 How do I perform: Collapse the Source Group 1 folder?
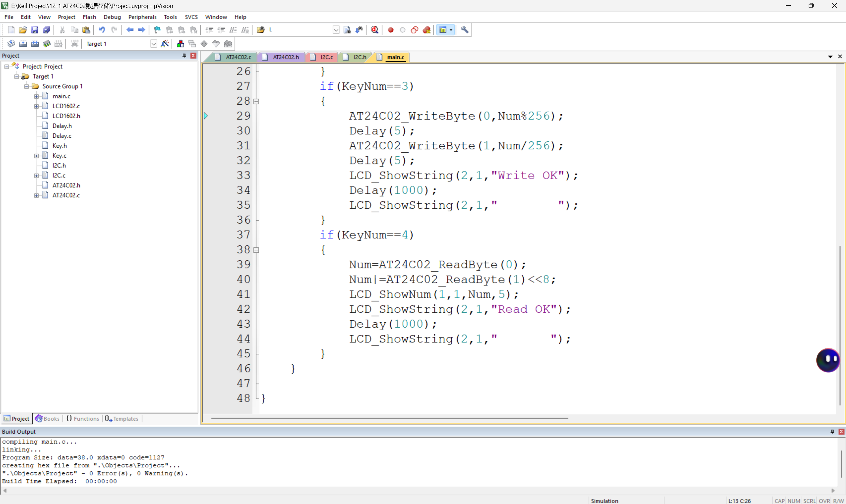click(26, 86)
